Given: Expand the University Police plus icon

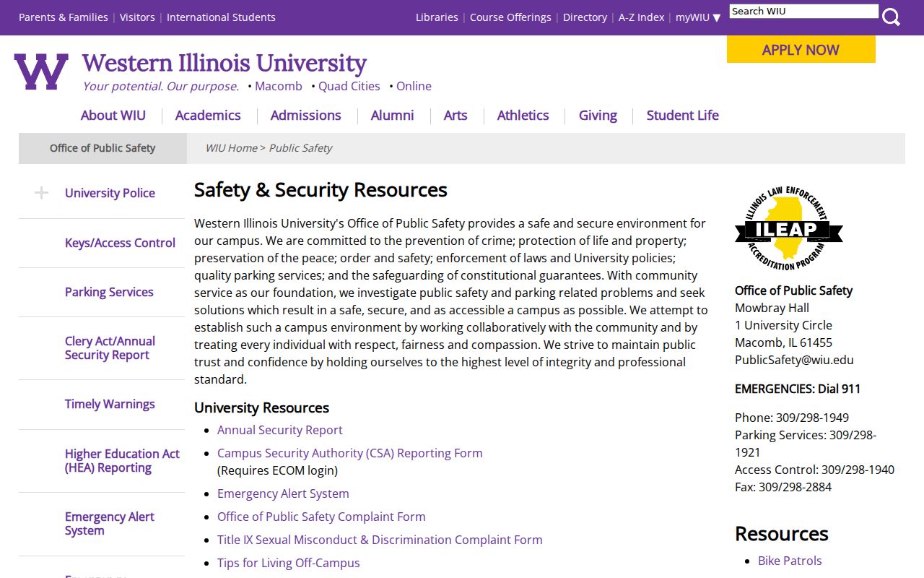Looking at the screenshot, I should 41,193.
